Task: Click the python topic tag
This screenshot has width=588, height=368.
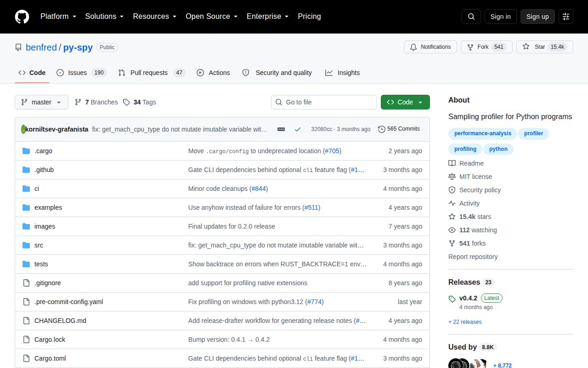Action: [x=498, y=149]
